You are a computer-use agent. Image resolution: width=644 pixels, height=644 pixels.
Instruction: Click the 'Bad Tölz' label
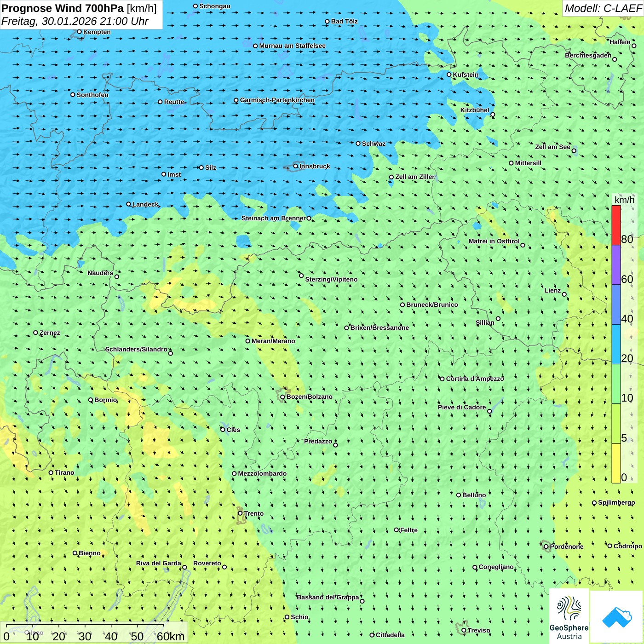[345, 21]
